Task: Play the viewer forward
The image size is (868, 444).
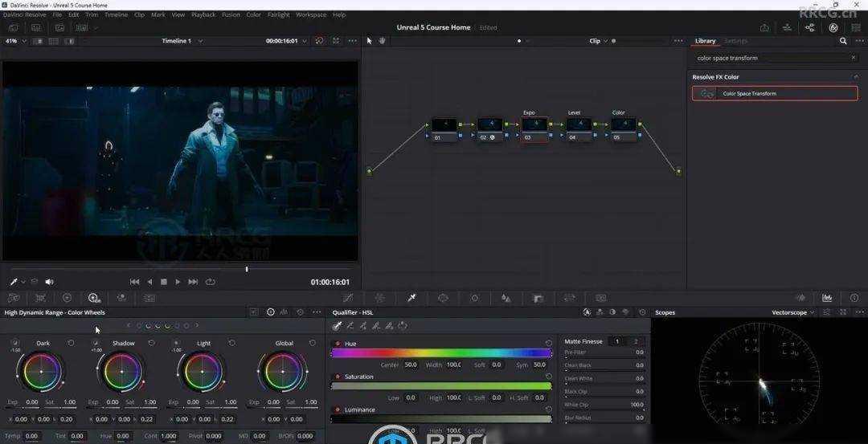Action: pos(178,282)
